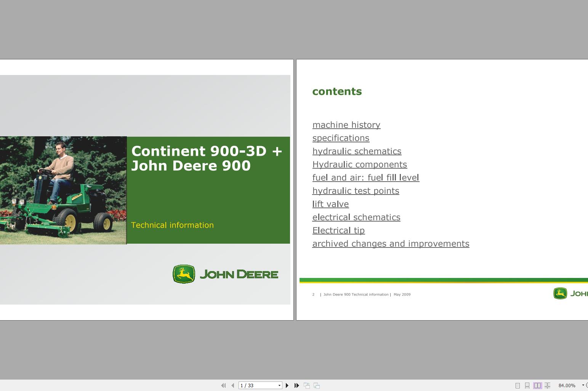Open the Electrical tip link

pyautogui.click(x=339, y=230)
